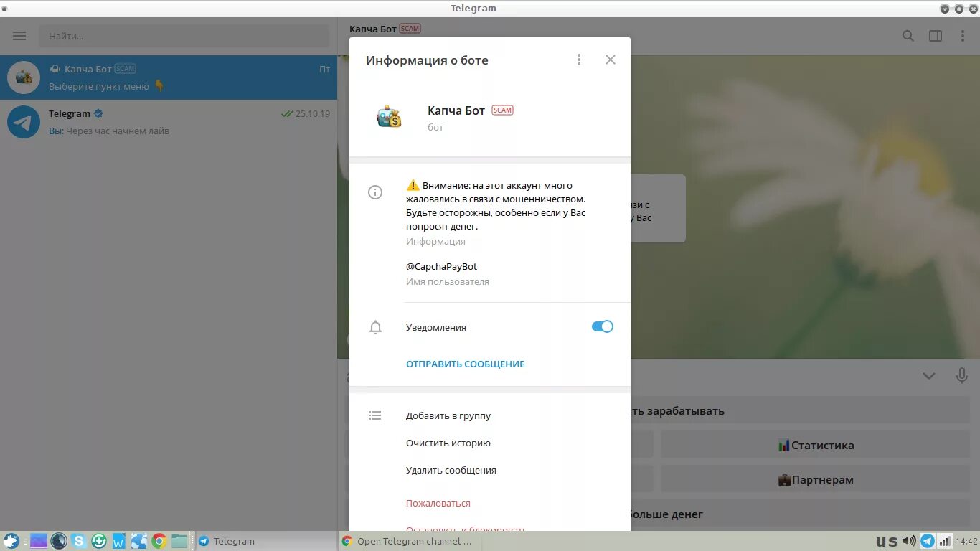Image resolution: width=980 pixels, height=551 pixels.
Task: Click the Капча Бот chat header title
Action: pyautogui.click(x=373, y=29)
